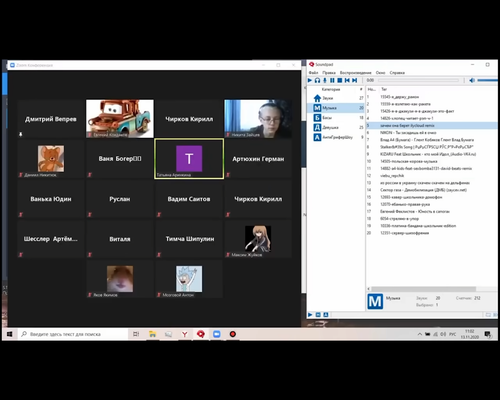Click the Вадим Саитов participant tile
500x400 pixels.
[x=189, y=199]
